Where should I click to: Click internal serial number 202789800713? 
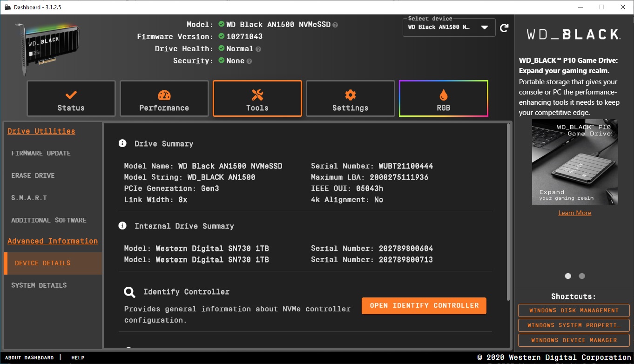click(x=406, y=260)
